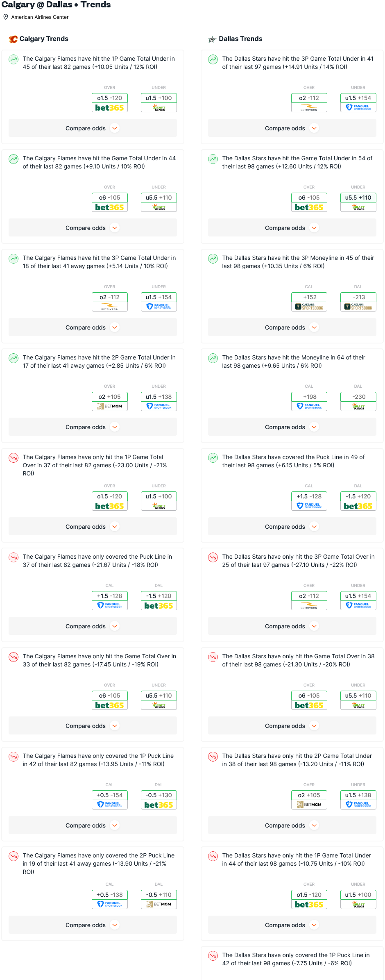Click the Caesars Sportsbook logo under +152 odds
Image resolution: width=385 pixels, height=980 pixels.
309,307
